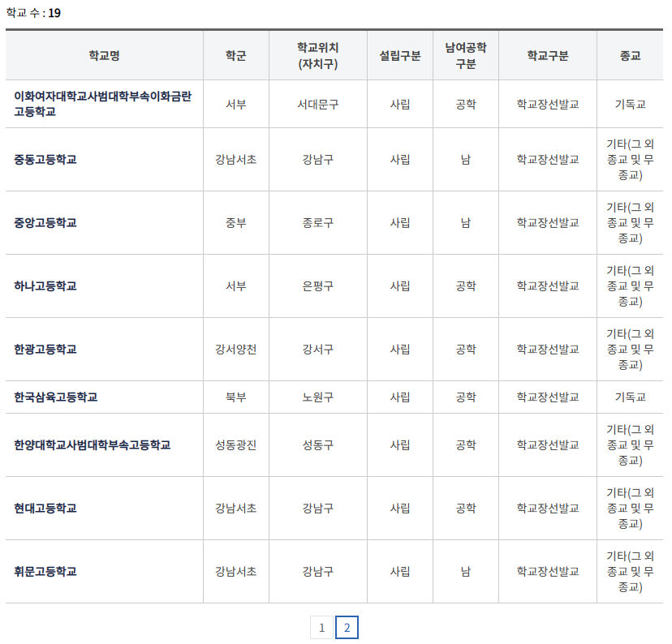This screenshot has height=644, width=672.
Task: Click 남 cell in 휘문고등학교 row
Action: tap(466, 572)
